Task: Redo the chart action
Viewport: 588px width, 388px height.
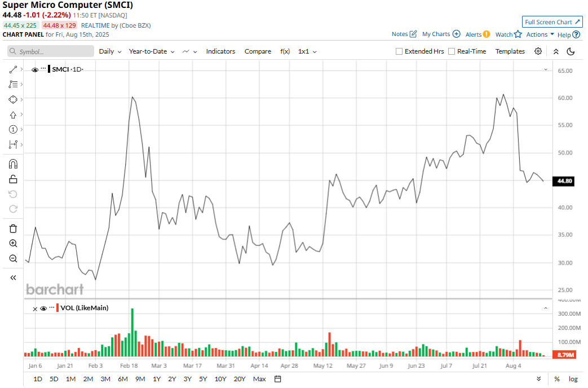Action: (x=13, y=209)
